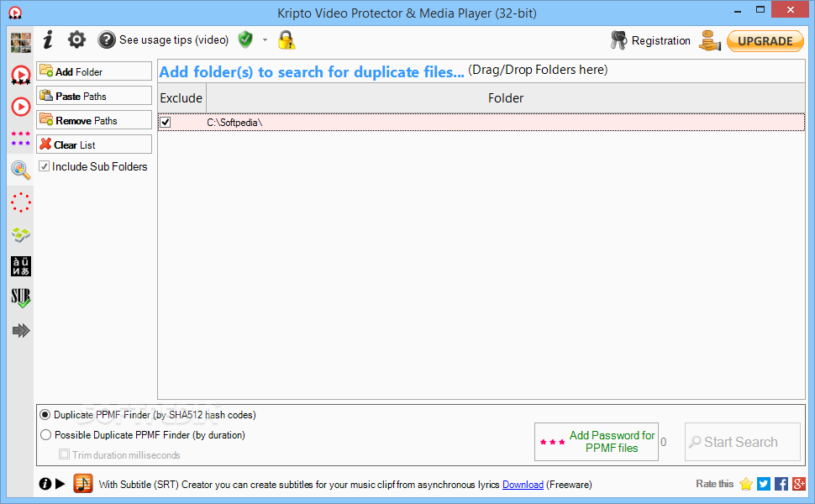
Task: Click the Folder column header
Action: (506, 98)
